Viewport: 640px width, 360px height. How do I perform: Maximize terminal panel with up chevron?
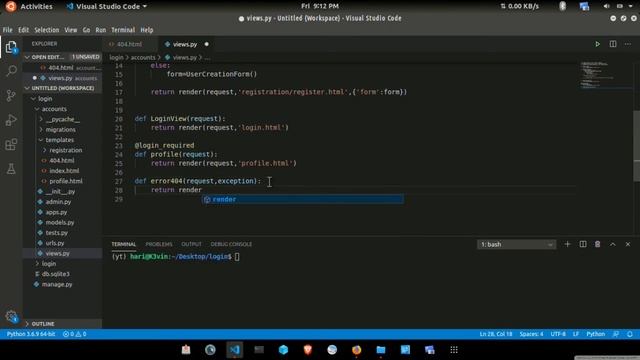(613, 244)
